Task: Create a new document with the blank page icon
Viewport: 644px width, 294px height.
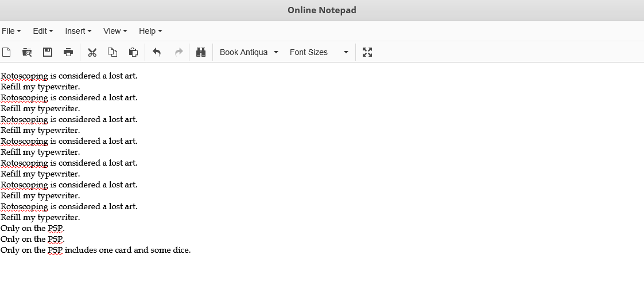Action: (x=6, y=52)
